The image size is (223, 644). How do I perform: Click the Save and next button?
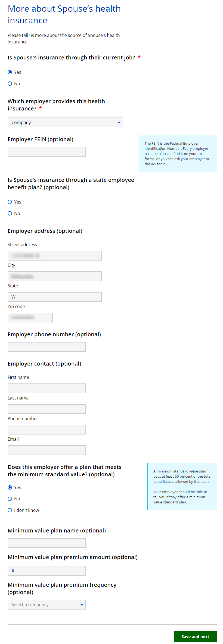click(195, 637)
